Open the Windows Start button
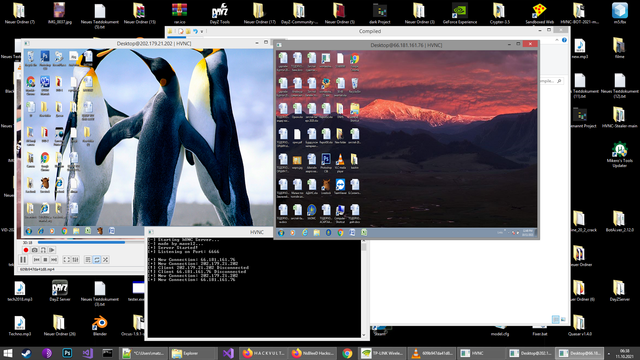Viewport: 640px width, 360px height. pyautogui.click(x=8, y=353)
